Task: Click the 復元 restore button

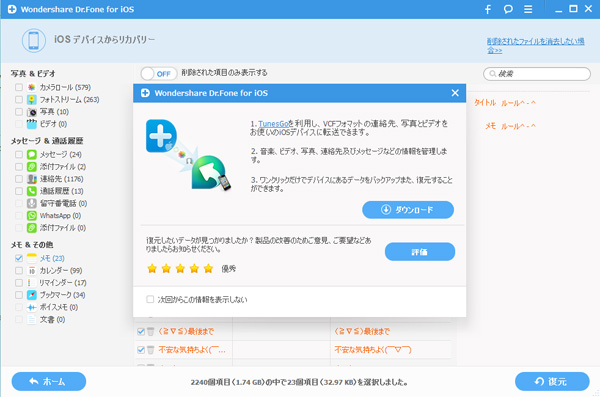Action: point(552,381)
